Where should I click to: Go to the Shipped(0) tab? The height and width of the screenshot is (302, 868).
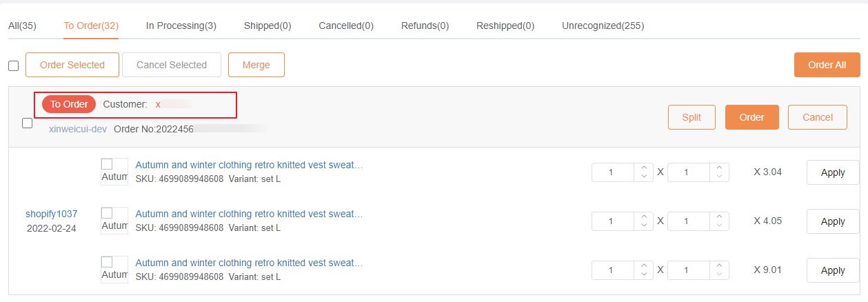[x=268, y=26]
